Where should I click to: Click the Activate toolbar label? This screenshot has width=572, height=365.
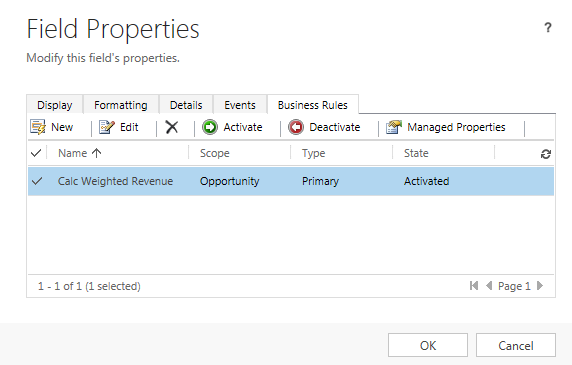point(243,127)
